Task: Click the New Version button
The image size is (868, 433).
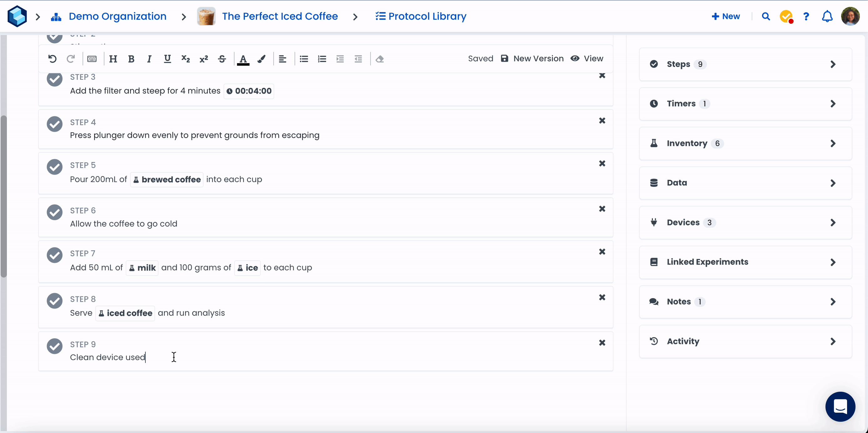Action: (532, 59)
